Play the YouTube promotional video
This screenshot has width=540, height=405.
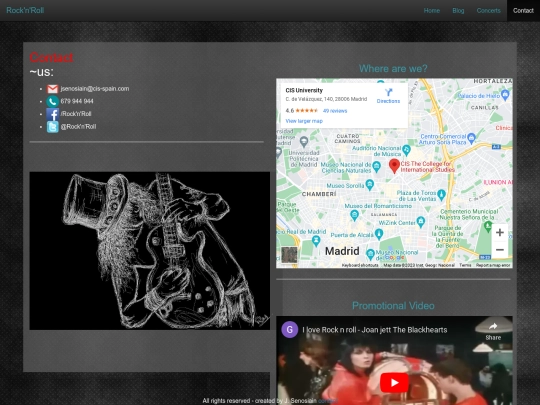pyautogui.click(x=394, y=382)
